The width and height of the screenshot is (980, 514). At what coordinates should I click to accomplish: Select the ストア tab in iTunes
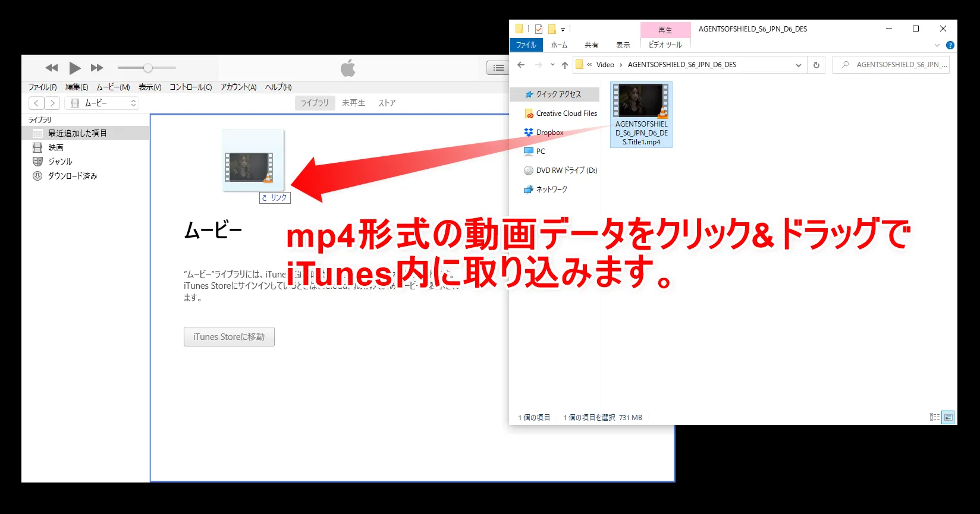click(x=387, y=103)
